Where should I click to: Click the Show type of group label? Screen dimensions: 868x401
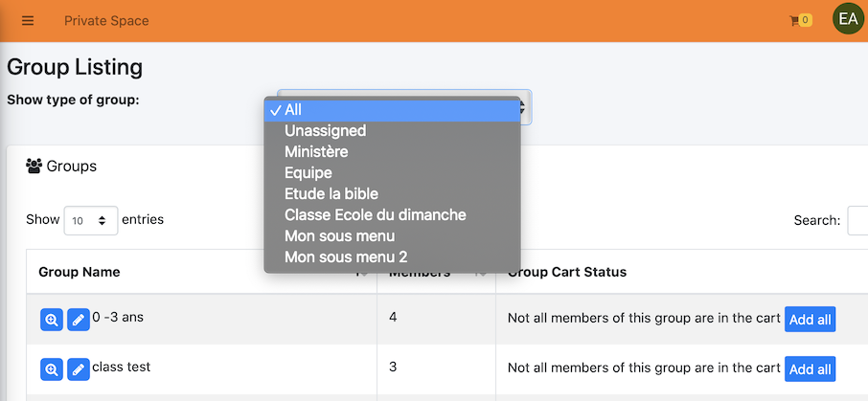tap(73, 100)
